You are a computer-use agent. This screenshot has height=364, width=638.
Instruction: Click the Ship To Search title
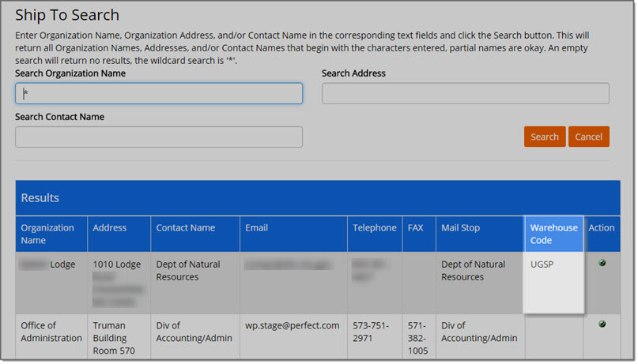[67, 15]
